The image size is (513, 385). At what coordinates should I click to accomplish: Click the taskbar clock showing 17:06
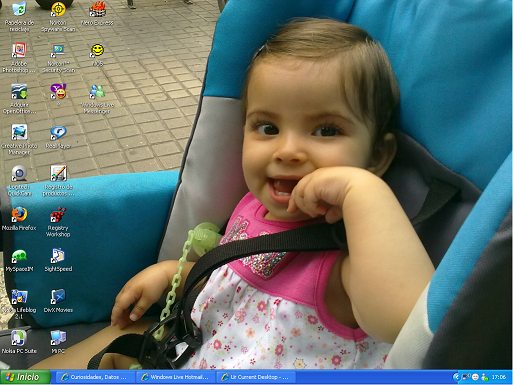[498, 377]
